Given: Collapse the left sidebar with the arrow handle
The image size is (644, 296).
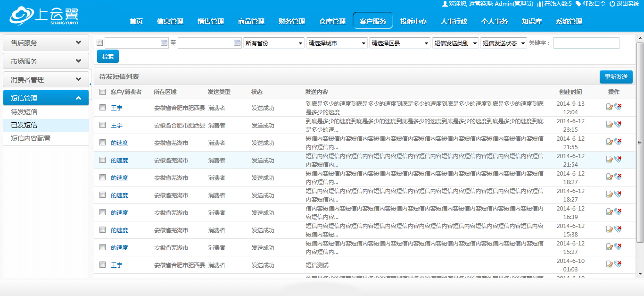Looking at the screenshot, I should click(91, 84).
